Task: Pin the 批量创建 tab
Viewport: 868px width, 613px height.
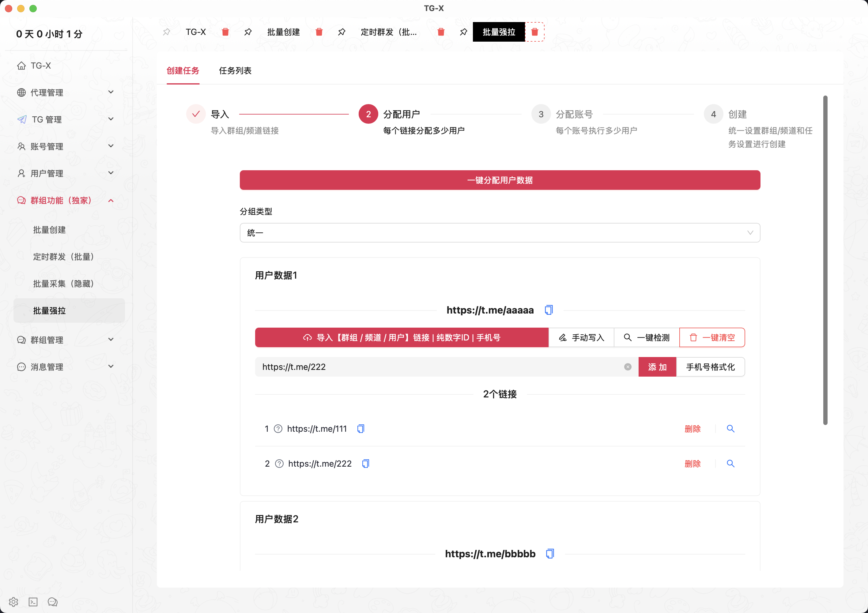Action: point(248,32)
